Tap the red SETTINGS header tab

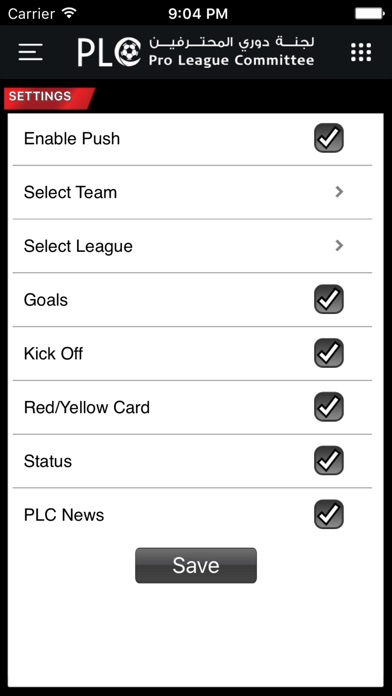[x=49, y=98]
